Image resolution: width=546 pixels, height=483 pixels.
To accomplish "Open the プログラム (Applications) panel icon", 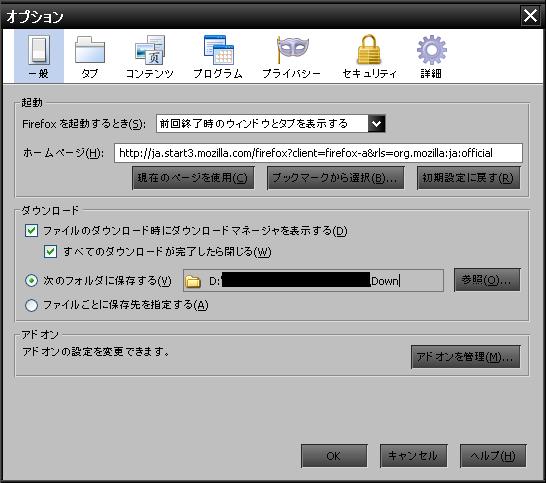I will (x=218, y=56).
